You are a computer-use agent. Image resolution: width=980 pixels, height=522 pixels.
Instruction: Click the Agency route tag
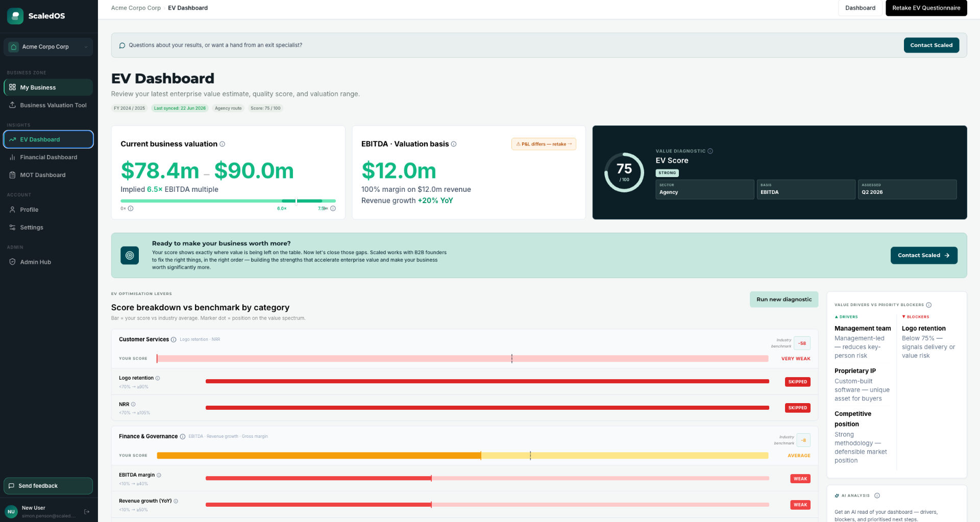pos(228,108)
